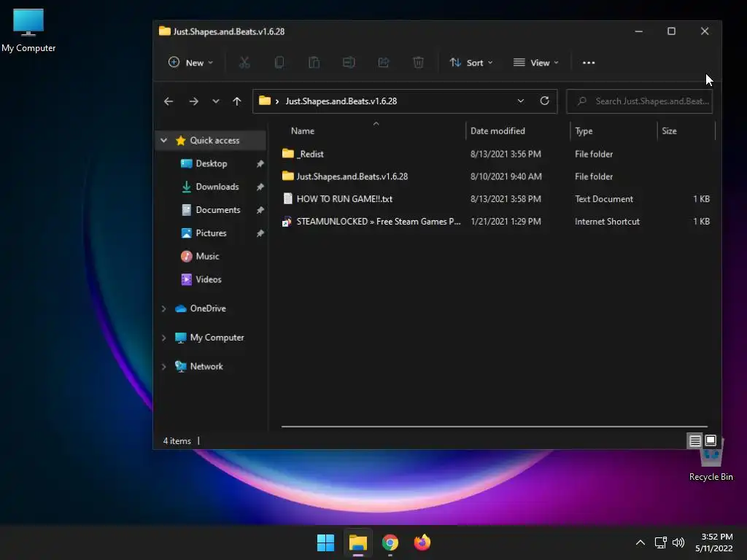Click the address bar path text
Viewport: 747px width, 560px height.
pos(341,101)
